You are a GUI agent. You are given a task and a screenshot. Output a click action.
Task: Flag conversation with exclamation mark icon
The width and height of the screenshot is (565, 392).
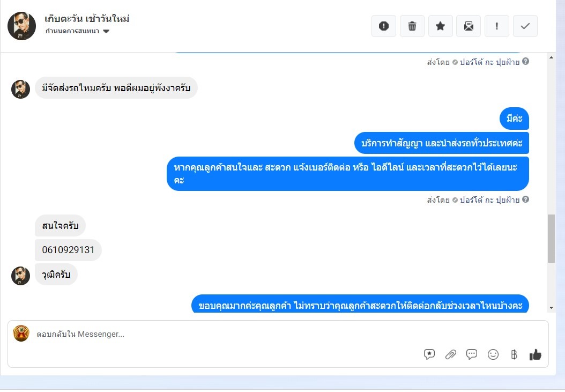(497, 26)
